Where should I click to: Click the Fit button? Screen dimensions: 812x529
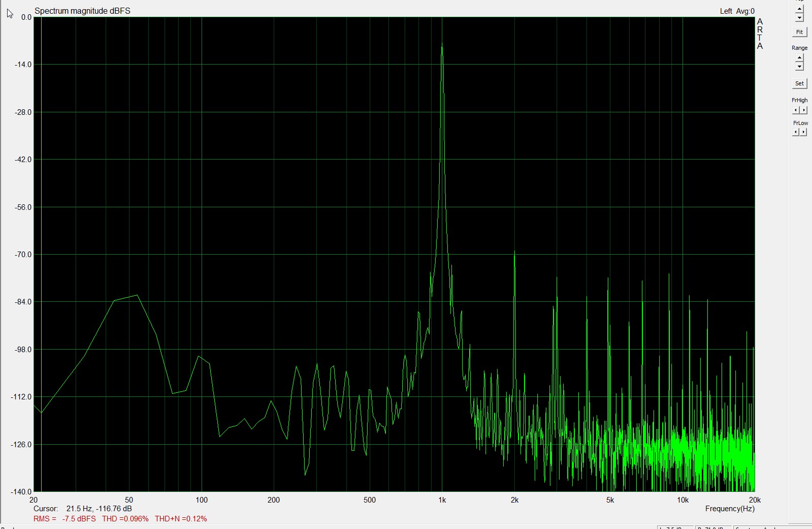coord(799,32)
